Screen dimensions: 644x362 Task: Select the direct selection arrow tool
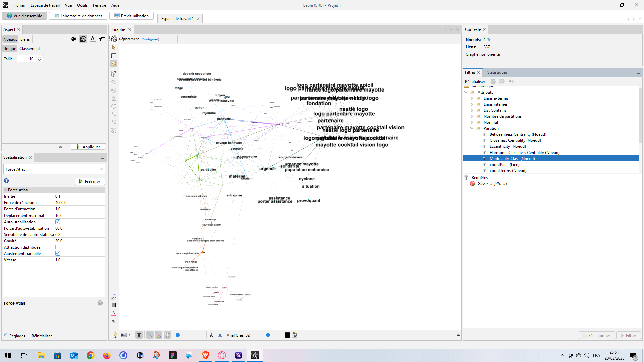(x=114, y=48)
